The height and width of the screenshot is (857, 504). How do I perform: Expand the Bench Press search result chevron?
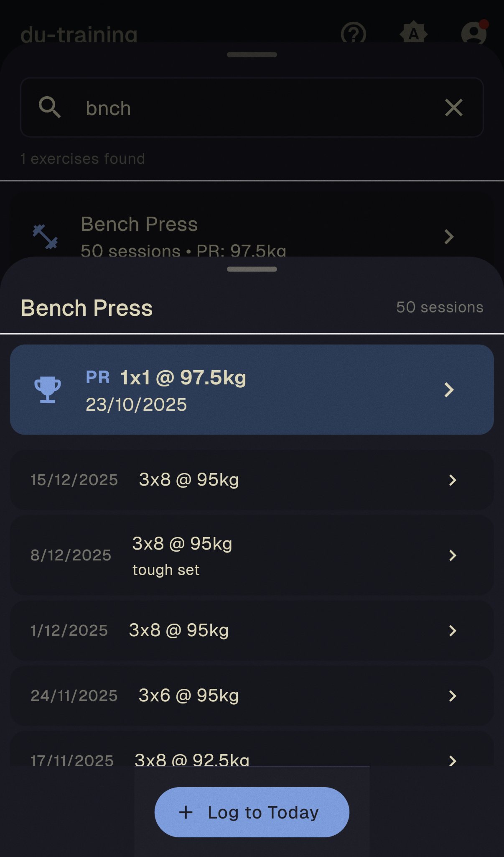(449, 237)
